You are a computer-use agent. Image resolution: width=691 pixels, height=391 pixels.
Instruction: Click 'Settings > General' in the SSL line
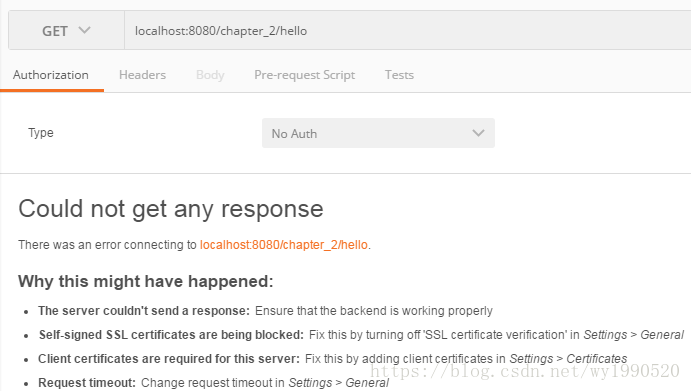tap(634, 335)
